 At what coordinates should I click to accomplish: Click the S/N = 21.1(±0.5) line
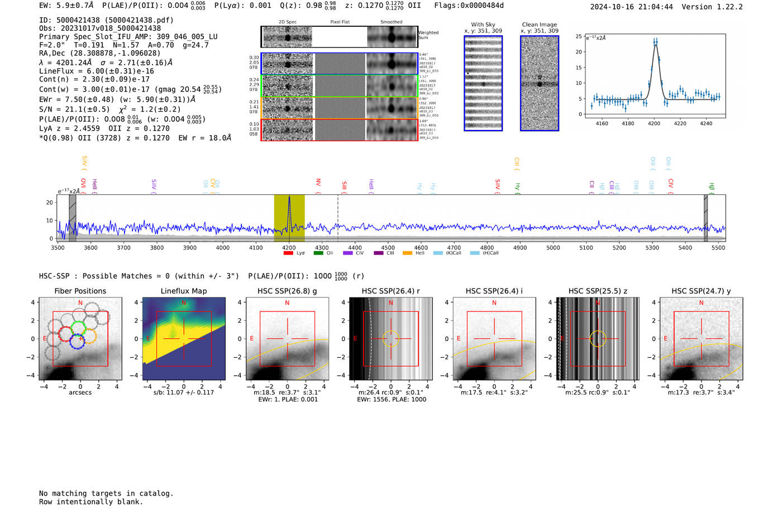[110, 109]
